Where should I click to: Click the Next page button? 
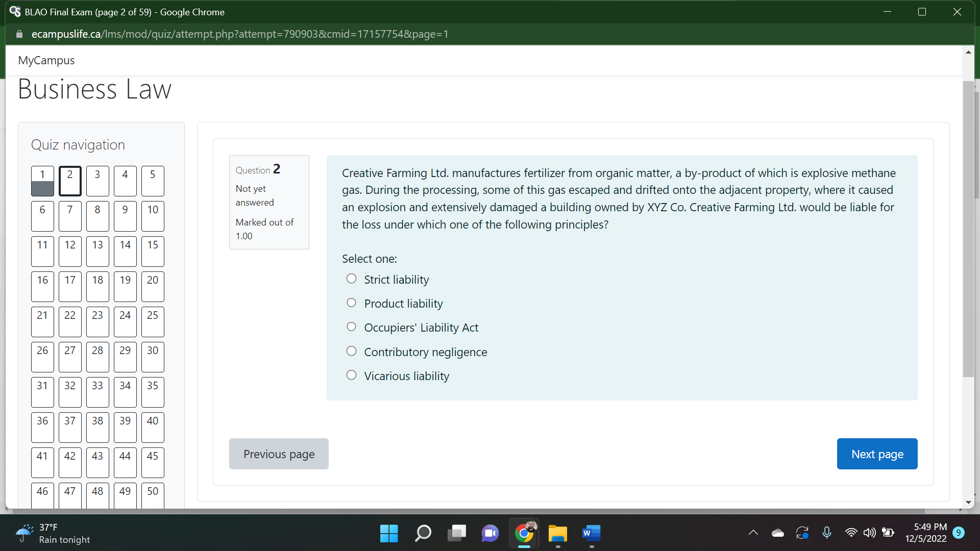point(877,454)
